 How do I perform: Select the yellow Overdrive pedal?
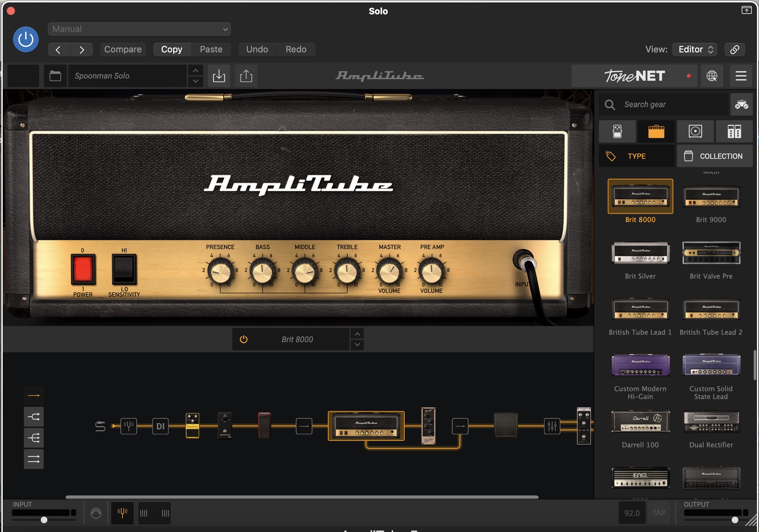pyautogui.click(x=192, y=426)
